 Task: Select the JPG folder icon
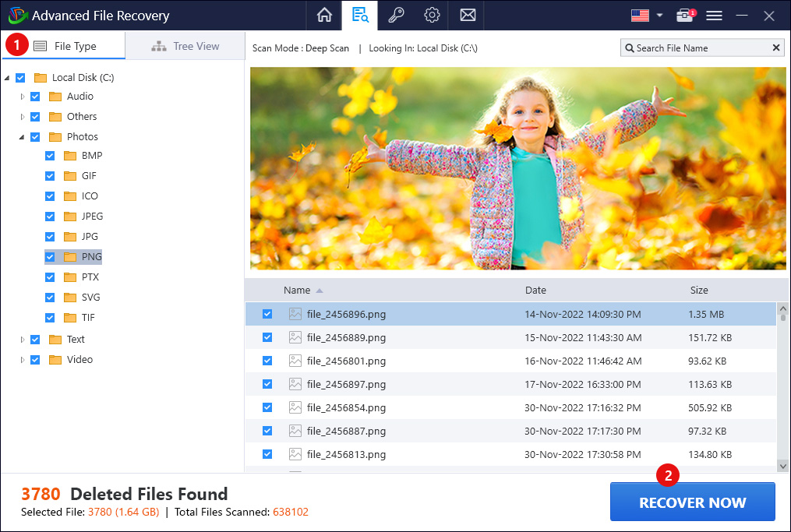70,236
